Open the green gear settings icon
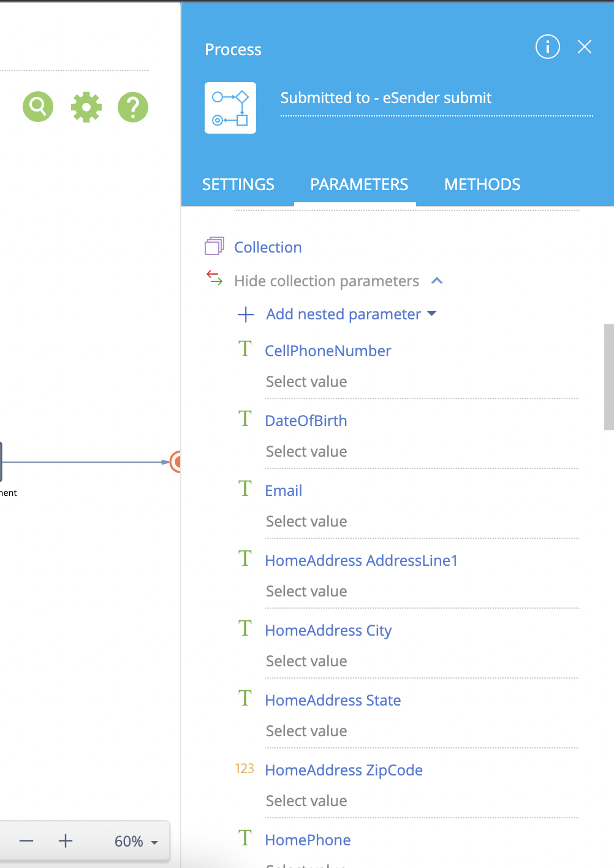Screen dimensions: 614x868 (x=86, y=107)
